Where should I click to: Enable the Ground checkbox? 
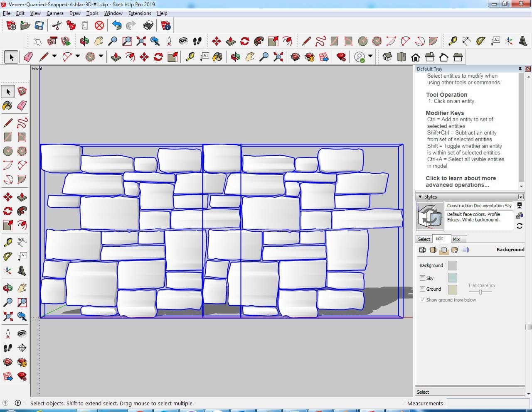point(422,289)
